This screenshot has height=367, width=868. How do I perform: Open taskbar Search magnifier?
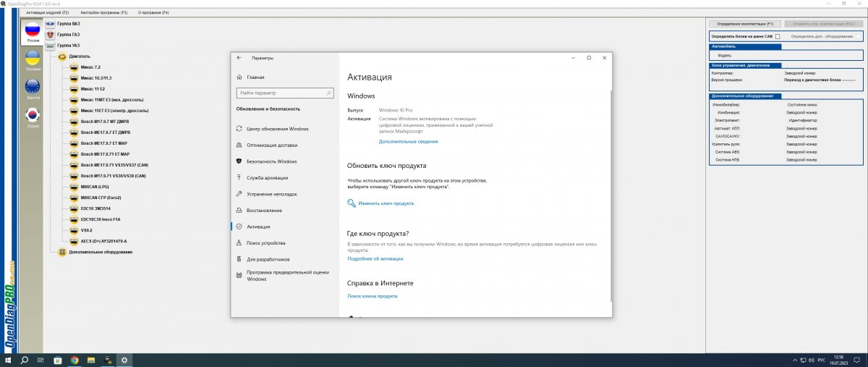point(25,360)
